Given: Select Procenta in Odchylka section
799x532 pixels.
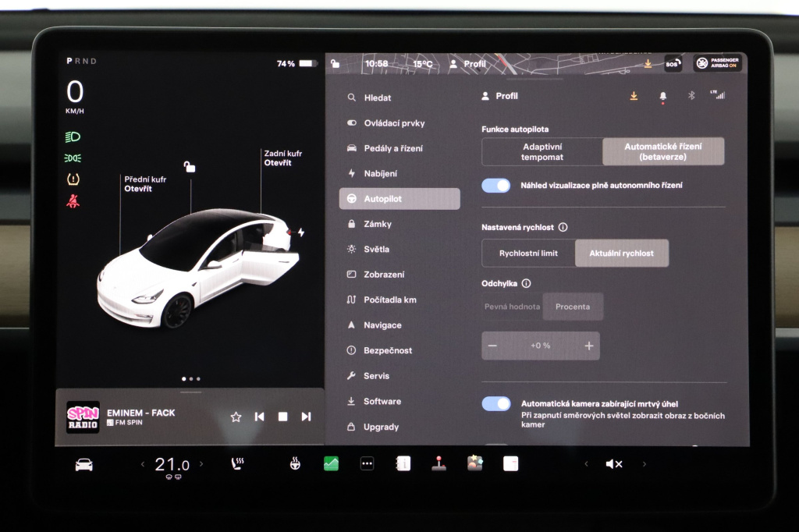Looking at the screenshot, I should [573, 307].
